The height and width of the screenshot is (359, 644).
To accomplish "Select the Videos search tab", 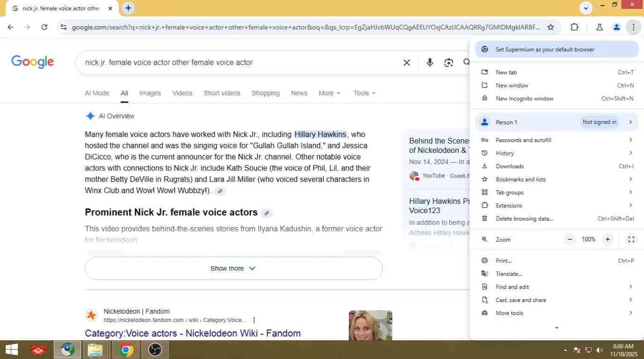I will click(182, 93).
